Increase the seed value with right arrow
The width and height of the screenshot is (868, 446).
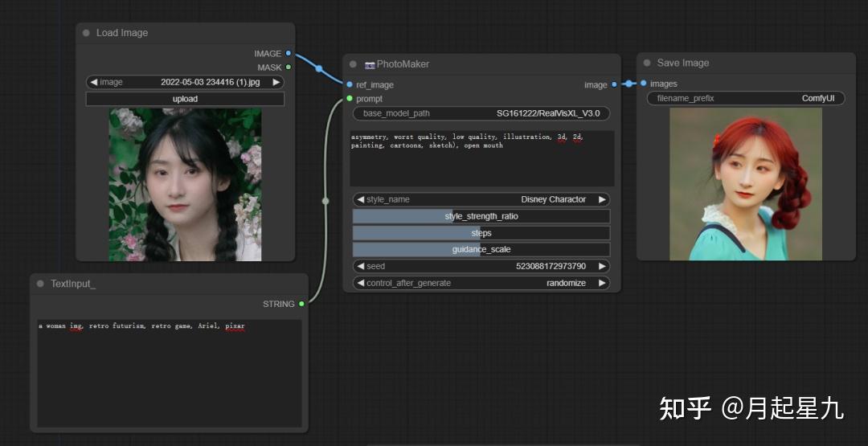click(602, 266)
